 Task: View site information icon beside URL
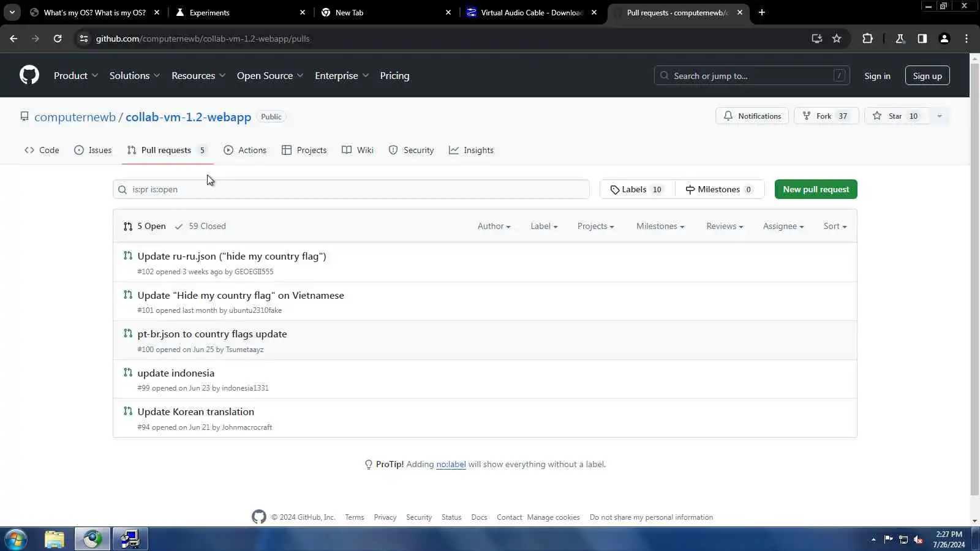pos(84,39)
